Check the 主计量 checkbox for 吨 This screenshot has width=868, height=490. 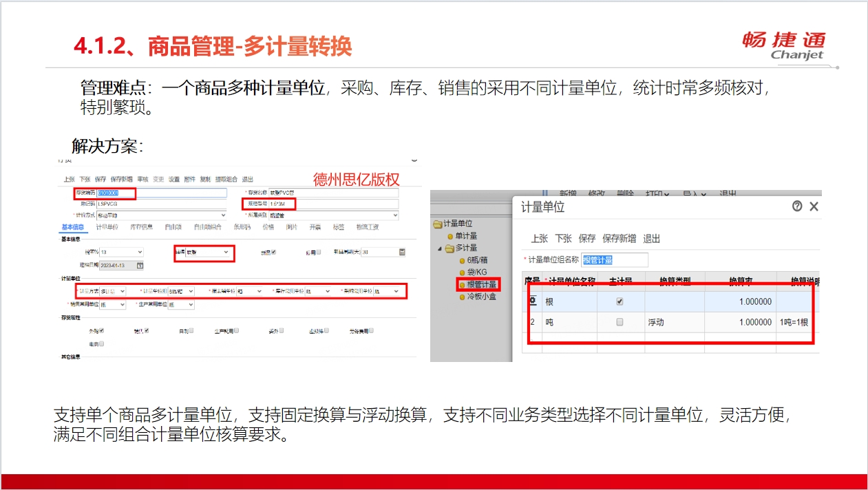[620, 322]
